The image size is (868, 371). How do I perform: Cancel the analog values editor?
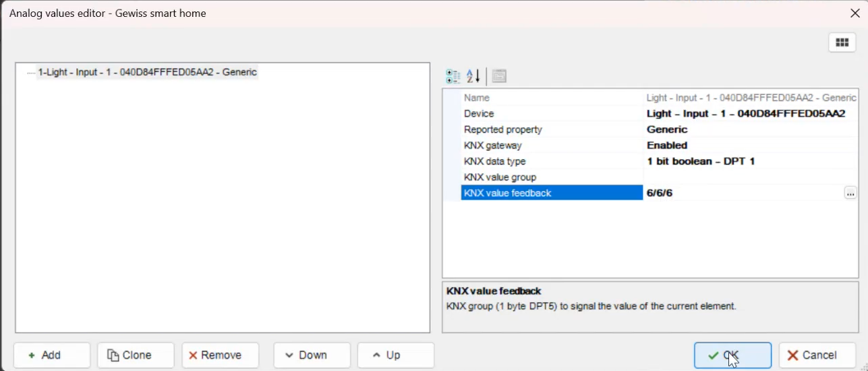817,355
